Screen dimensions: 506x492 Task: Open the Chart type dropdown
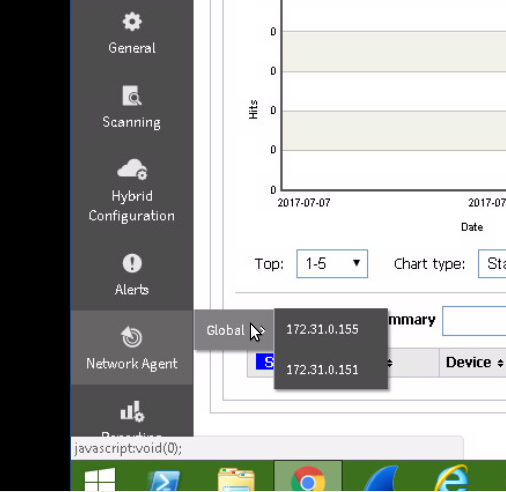click(492, 264)
